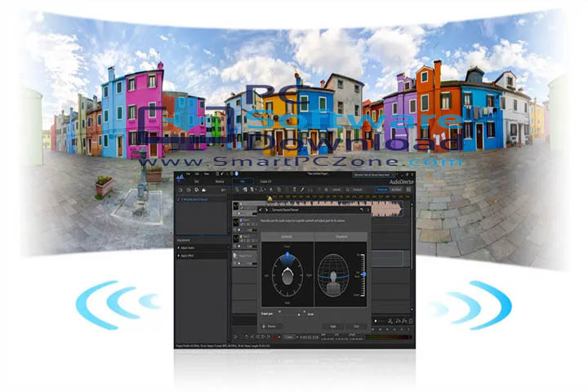
Task: Click the pink audio waveform clip
Action: click(386, 208)
